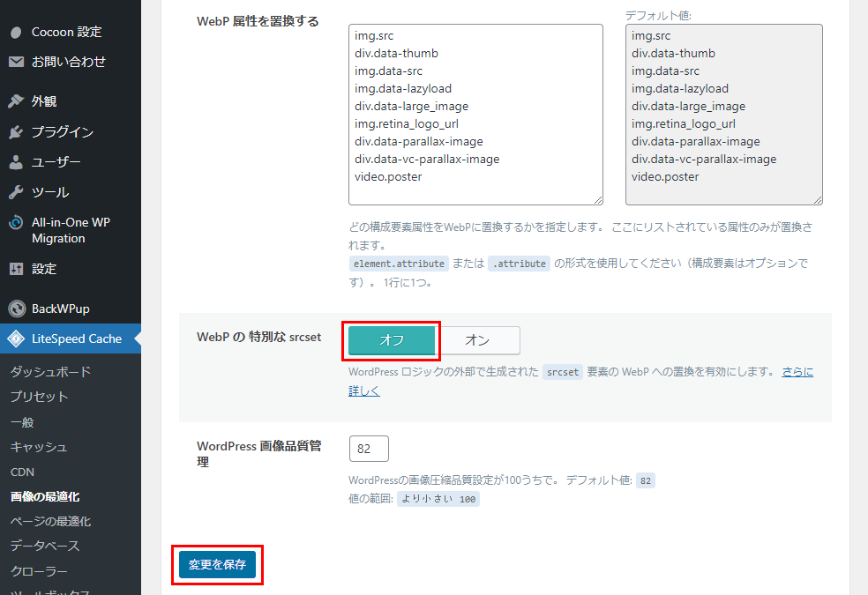Viewport: 868px width, 595px height.
Task: Click the All-in-One WP Migration icon
Action: click(x=16, y=223)
